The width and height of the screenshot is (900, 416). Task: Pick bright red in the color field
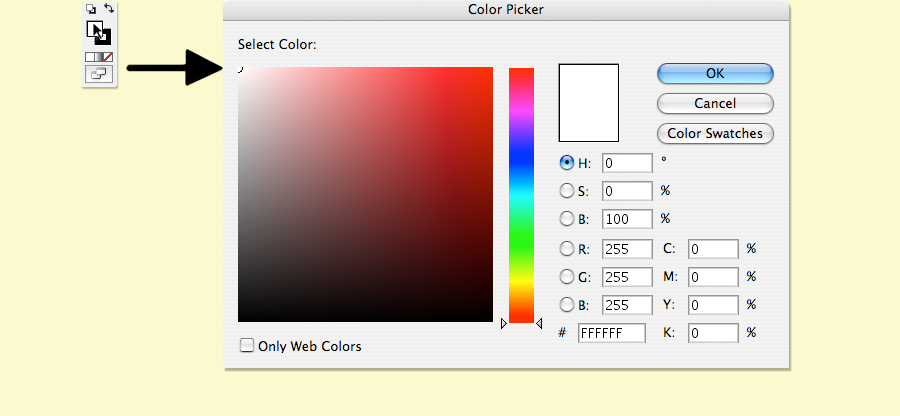click(486, 74)
